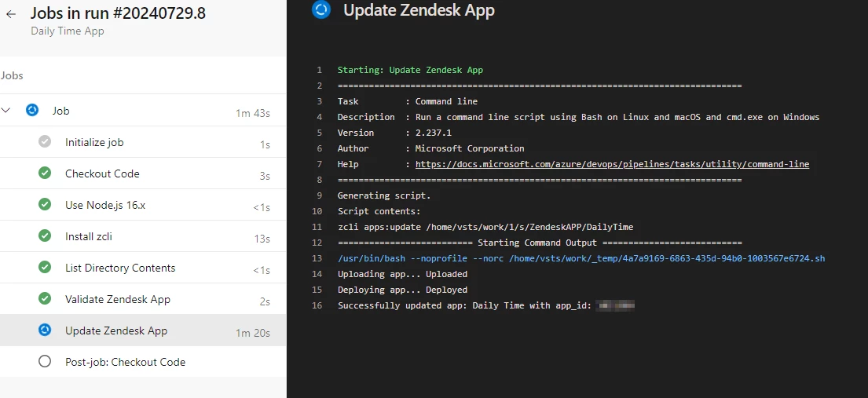The height and width of the screenshot is (398, 868).
Task: Click the running icon in the log header
Action: click(321, 9)
